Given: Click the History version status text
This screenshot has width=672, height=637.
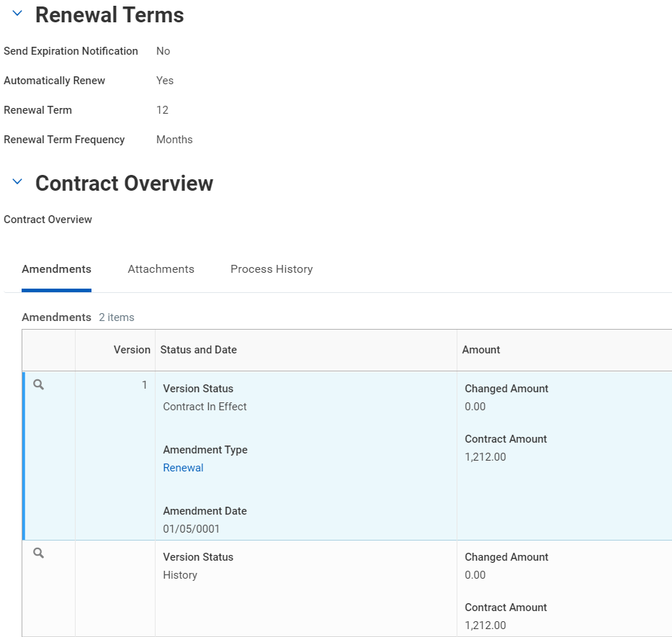Looking at the screenshot, I should point(180,575).
